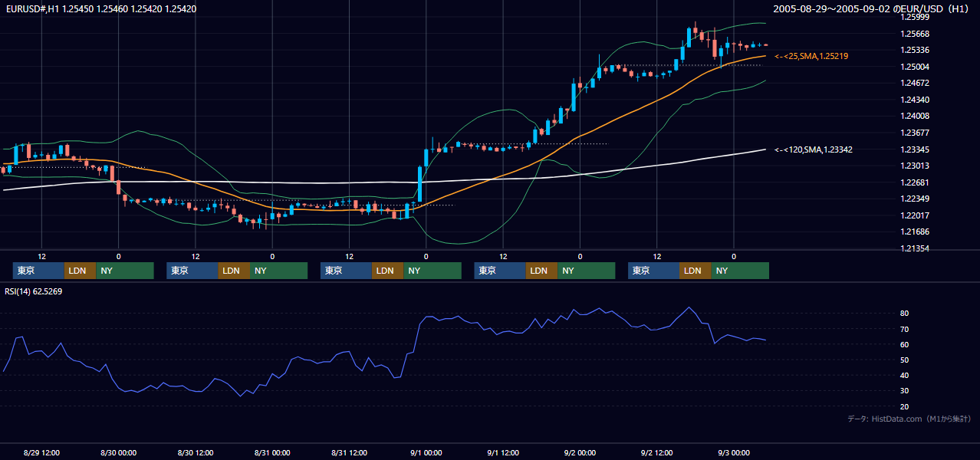980x460 pixels.
Task: Click RSI scale level 50
Action: click(x=904, y=360)
